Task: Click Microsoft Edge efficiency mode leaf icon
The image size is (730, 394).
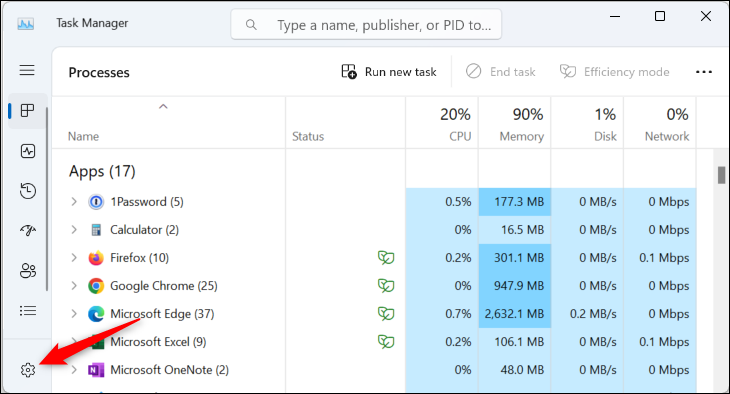Action: click(x=386, y=313)
